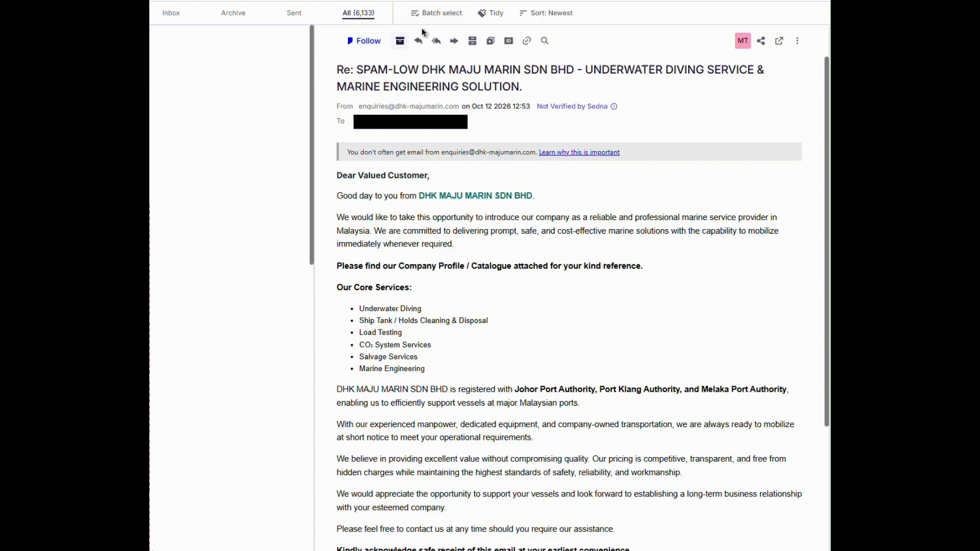Image resolution: width=980 pixels, height=551 pixels.
Task: Switch to the Sent tab
Action: (x=294, y=13)
